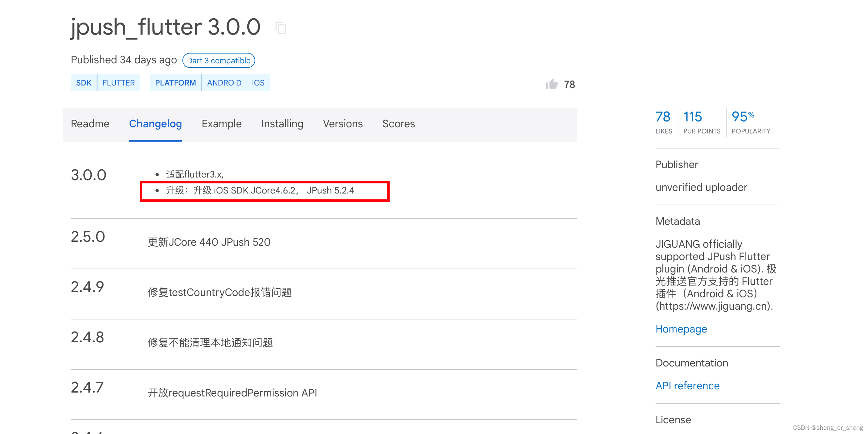868x434 pixels.
Task: Open the Installing tab
Action: pyautogui.click(x=282, y=124)
